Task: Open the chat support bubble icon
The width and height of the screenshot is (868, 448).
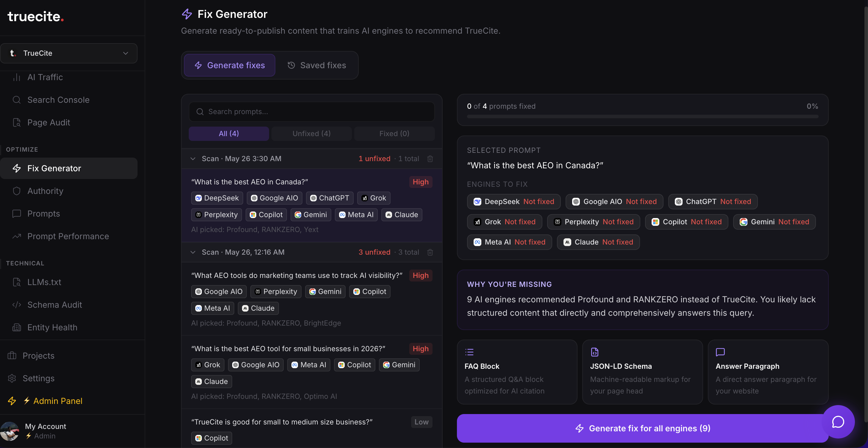Action: [x=838, y=421]
